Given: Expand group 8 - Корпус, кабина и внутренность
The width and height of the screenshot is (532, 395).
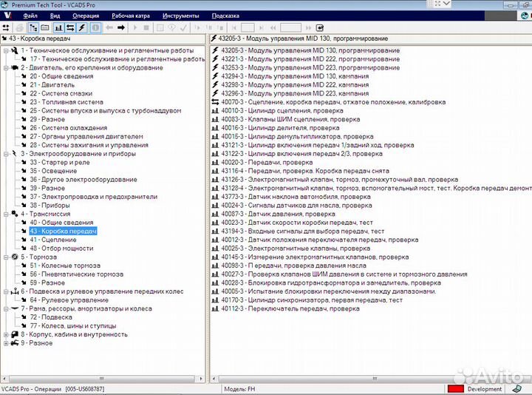Looking at the screenshot, I should coord(6,334).
